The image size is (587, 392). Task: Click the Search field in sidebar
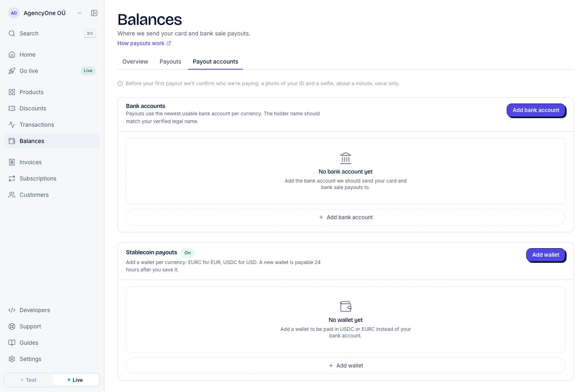(52, 33)
